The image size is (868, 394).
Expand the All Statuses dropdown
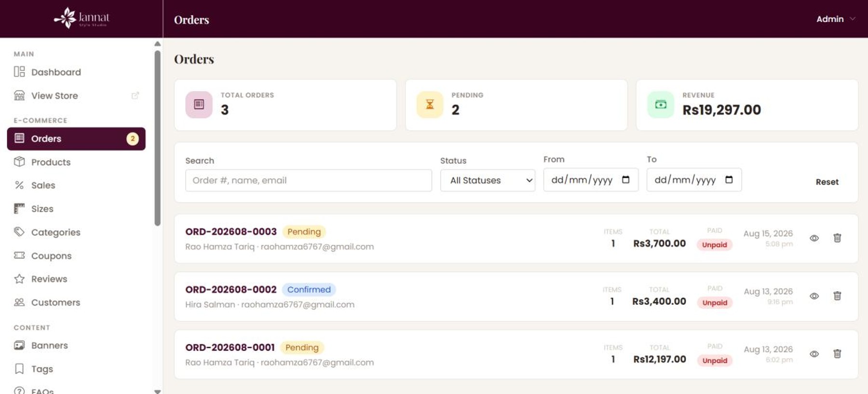pos(488,180)
